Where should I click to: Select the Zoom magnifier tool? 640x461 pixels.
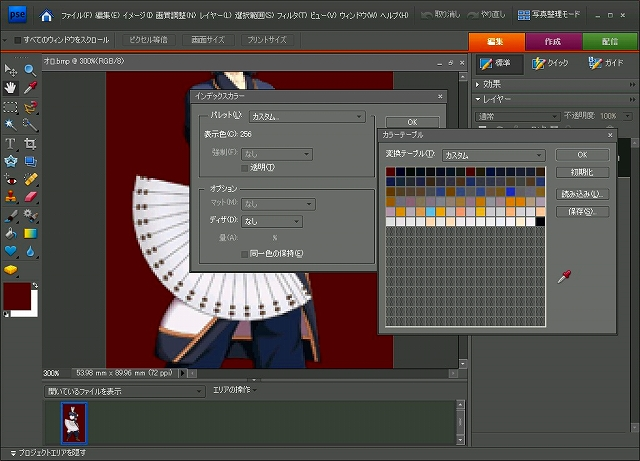[x=30, y=70]
